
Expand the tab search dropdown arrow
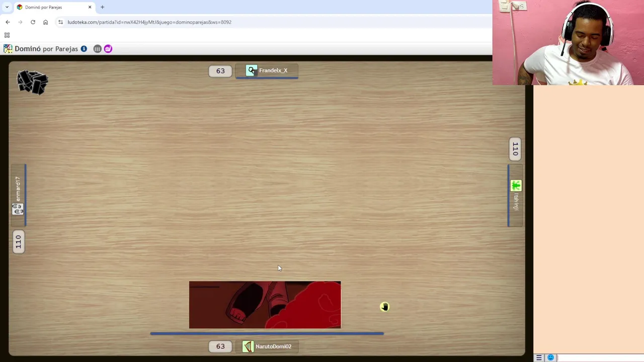coord(7,7)
